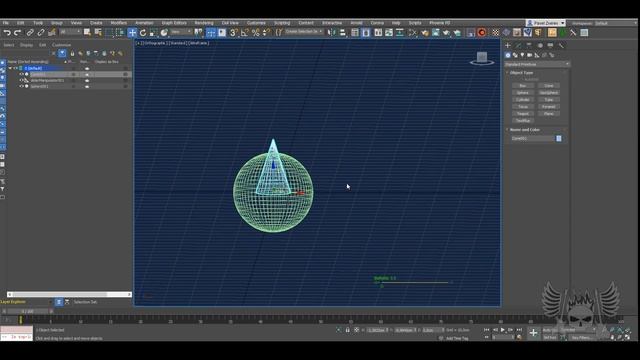Click the Mirror tool icon
The image size is (640, 360).
331,33
